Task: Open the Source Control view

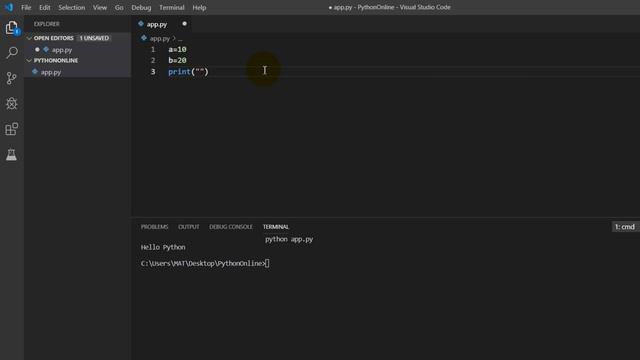Action: (x=12, y=78)
